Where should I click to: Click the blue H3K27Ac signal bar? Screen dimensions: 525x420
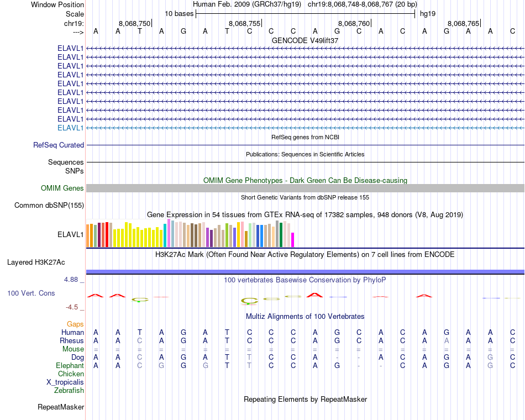(x=305, y=272)
